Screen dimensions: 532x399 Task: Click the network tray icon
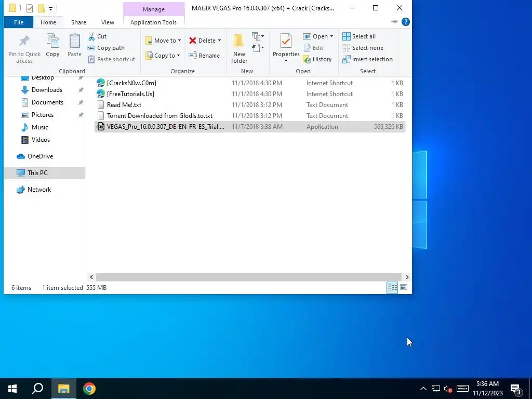[x=436, y=389]
